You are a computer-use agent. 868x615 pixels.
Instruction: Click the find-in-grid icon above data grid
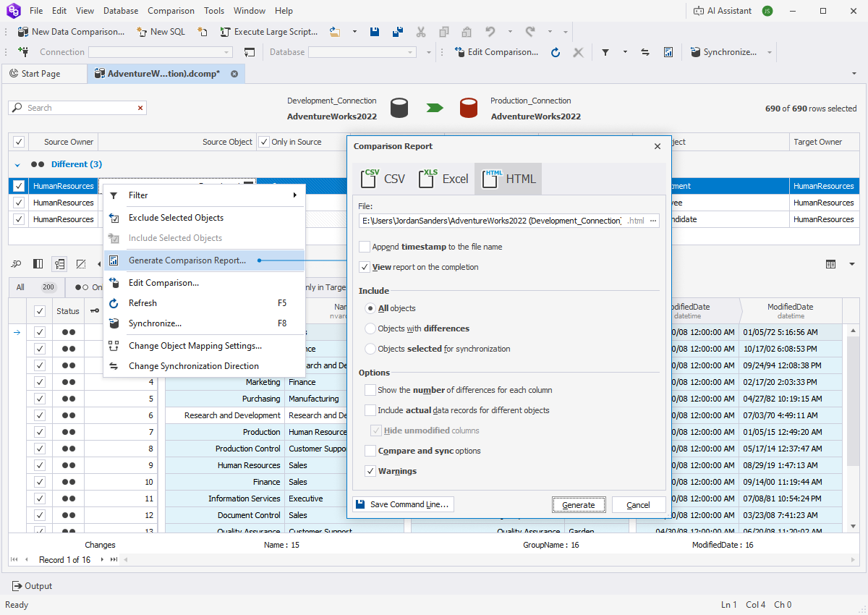coord(16,264)
